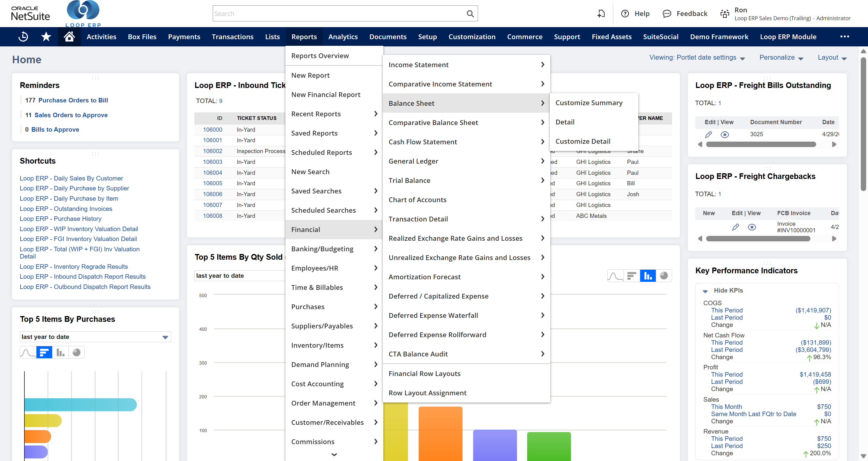Open Loop ERP - Purchase History shortcut

(x=60, y=219)
